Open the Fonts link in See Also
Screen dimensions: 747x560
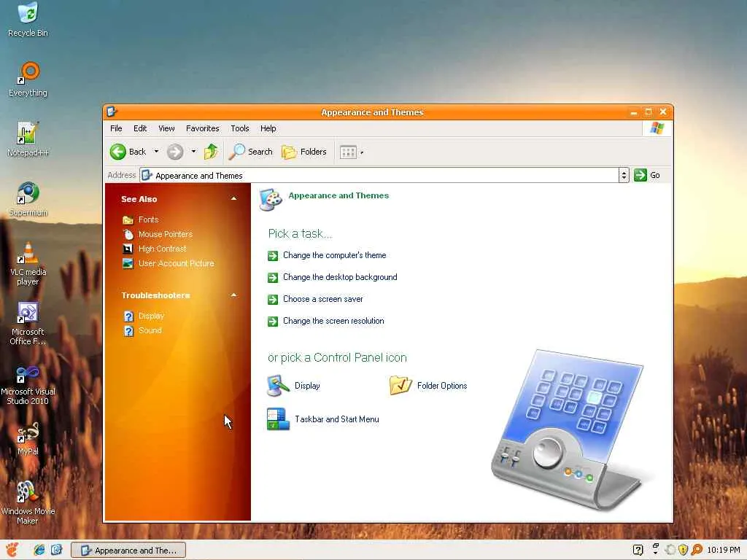(148, 219)
